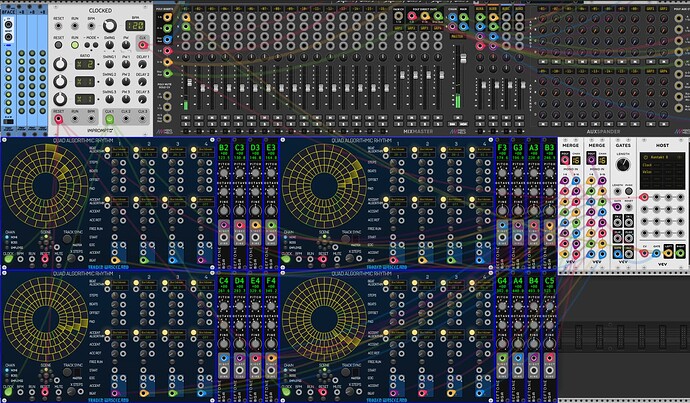Click MixMaster channel 01's first input jack
The width and height of the screenshot is (690, 403).
coord(186,17)
